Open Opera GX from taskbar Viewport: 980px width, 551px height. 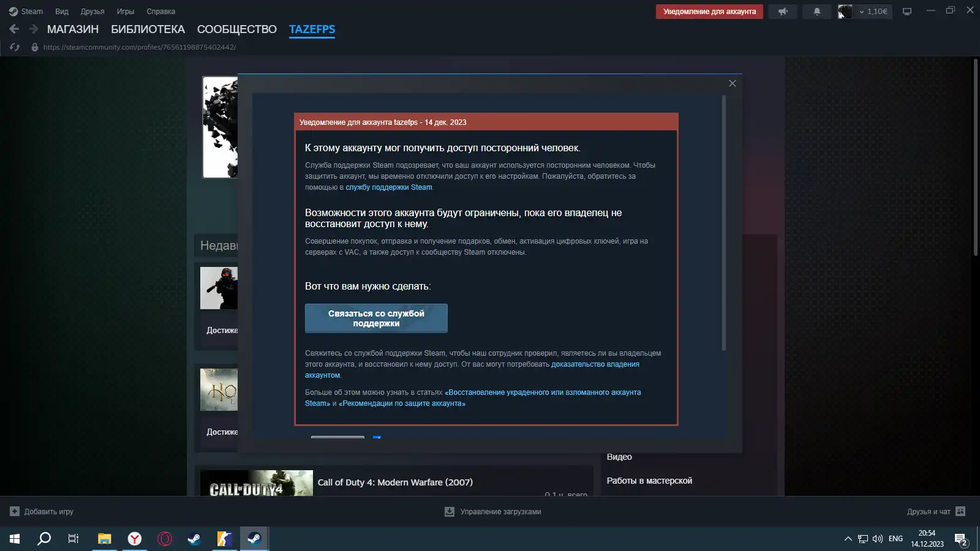pos(164,539)
